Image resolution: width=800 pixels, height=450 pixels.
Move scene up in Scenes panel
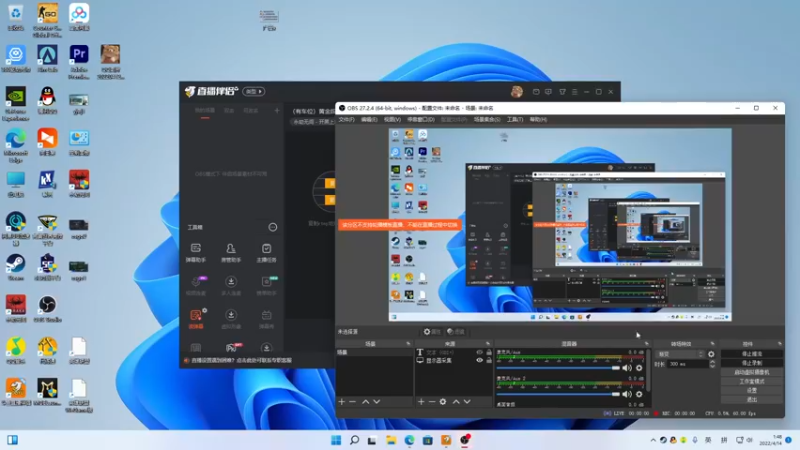(365, 402)
